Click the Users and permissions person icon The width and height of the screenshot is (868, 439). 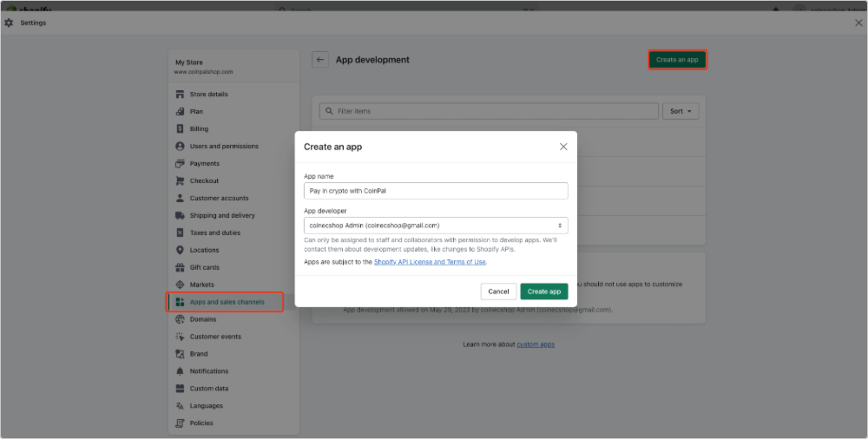[180, 146]
